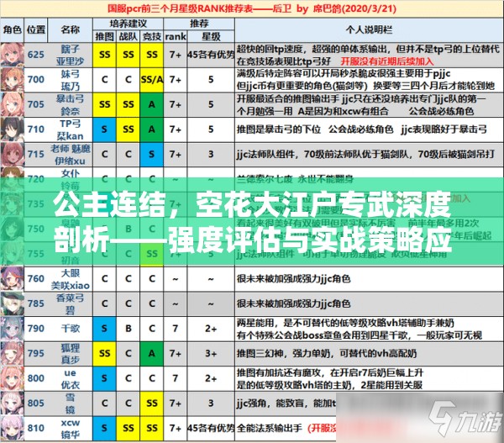This screenshot has height=443, width=504.
Task: Click the 镜华 avatar in row 810
Action: point(13,428)
